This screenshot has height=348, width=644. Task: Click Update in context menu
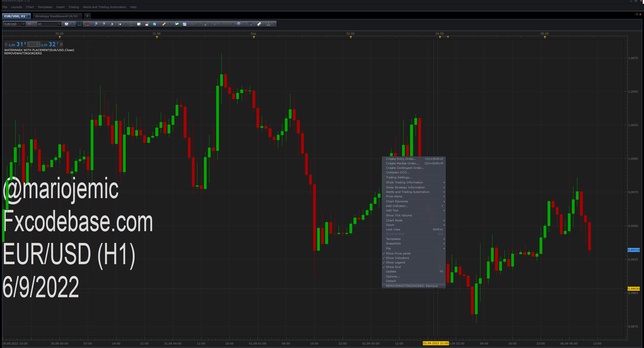coord(414,271)
